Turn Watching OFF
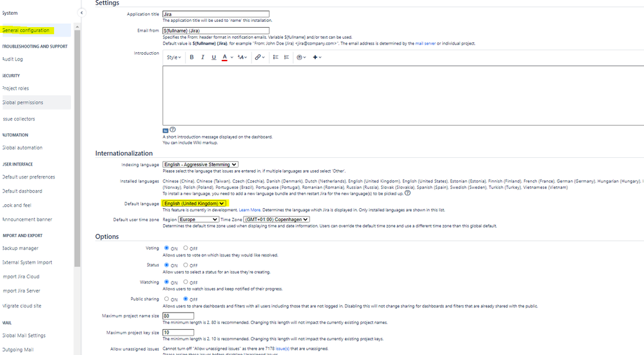The width and height of the screenshot is (644, 355). tap(186, 282)
